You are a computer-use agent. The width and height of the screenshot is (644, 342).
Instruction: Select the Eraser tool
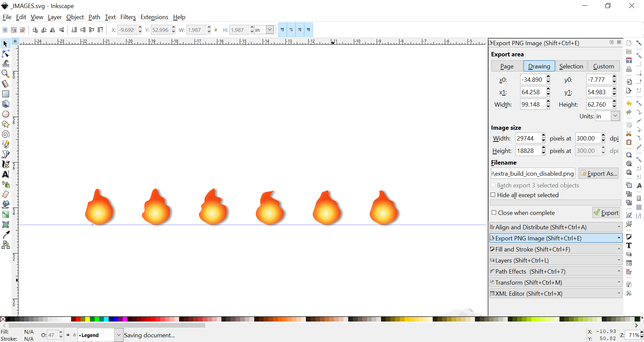pyautogui.click(x=6, y=194)
